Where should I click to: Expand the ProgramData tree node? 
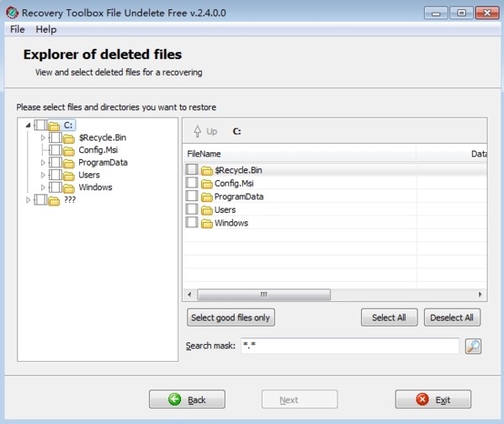click(43, 162)
